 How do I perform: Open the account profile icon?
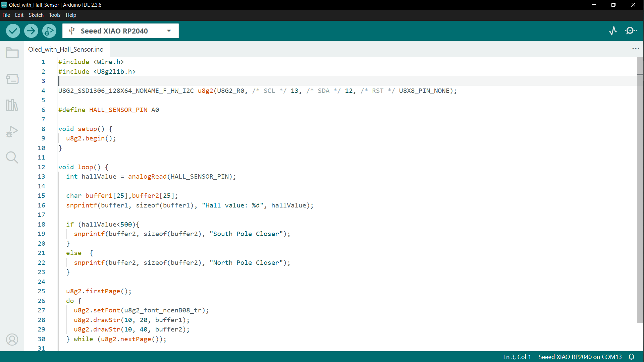12,340
